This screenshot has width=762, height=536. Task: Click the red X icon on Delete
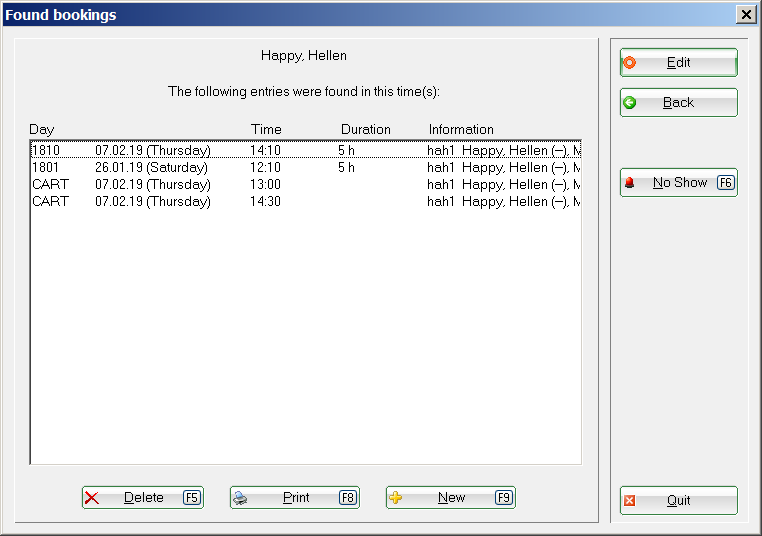click(92, 498)
